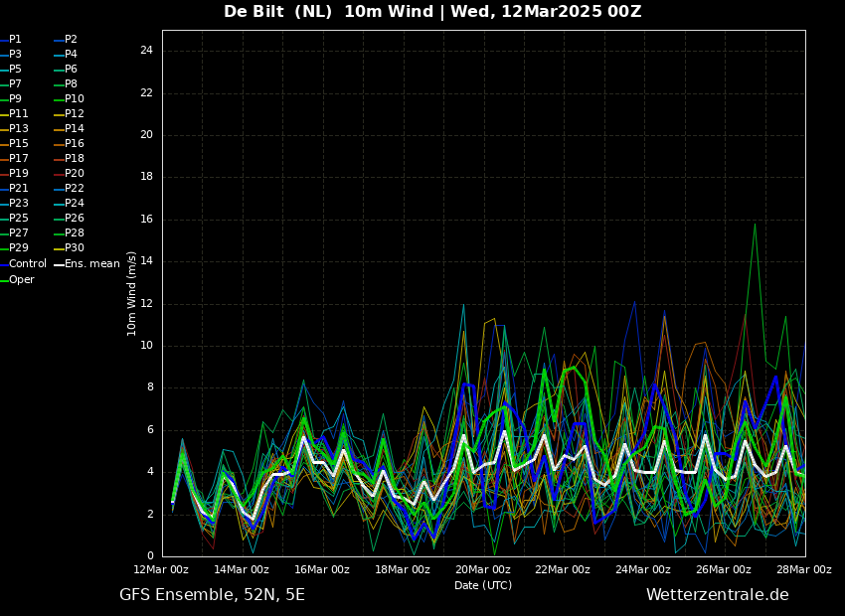
Task: Click the P30 legend entry
Action: click(75, 248)
